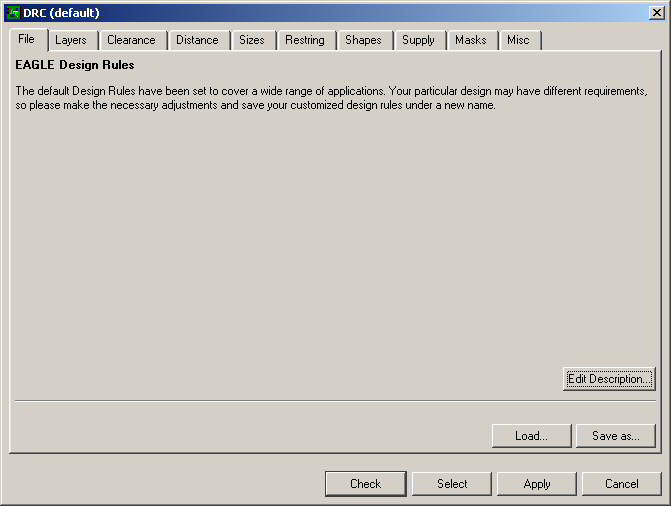The height and width of the screenshot is (506, 671).
Task: Open the Misc tab
Action: pyautogui.click(x=520, y=41)
